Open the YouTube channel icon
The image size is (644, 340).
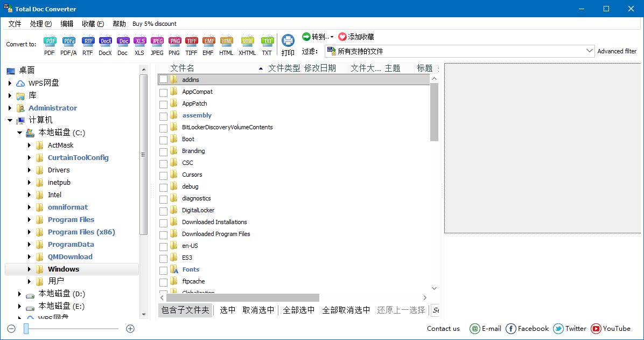[x=596, y=329]
